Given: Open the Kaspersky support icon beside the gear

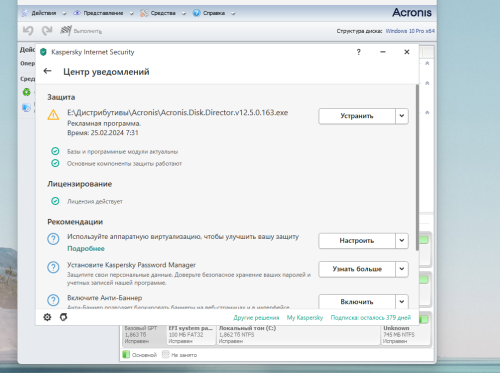Looking at the screenshot, I should [63, 317].
